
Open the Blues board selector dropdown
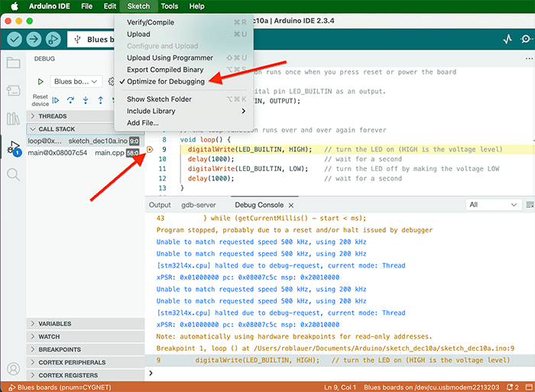click(92, 40)
